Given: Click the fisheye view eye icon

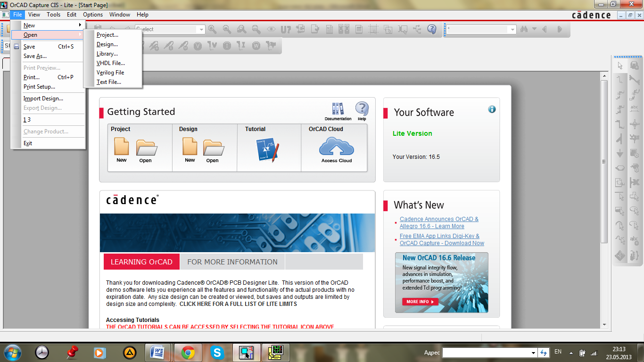Looking at the screenshot, I should click(271, 29).
